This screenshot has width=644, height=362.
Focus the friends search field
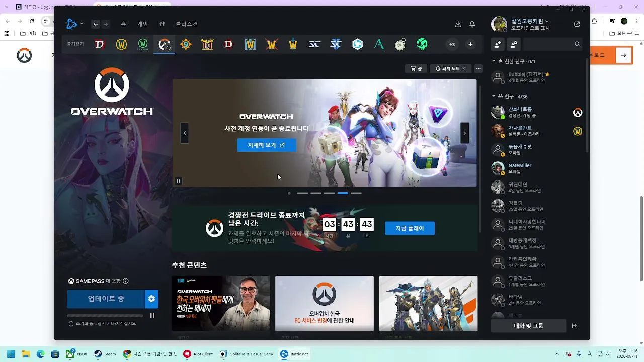(552, 44)
